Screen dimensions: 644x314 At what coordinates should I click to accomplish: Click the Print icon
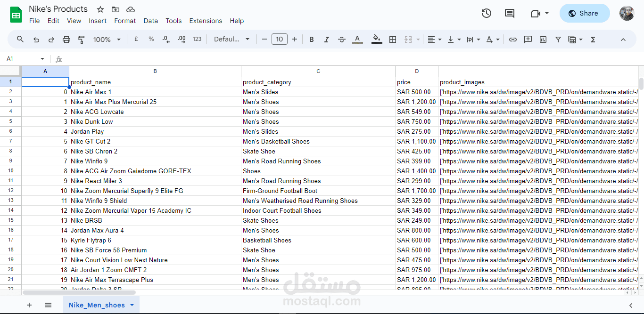tap(66, 40)
